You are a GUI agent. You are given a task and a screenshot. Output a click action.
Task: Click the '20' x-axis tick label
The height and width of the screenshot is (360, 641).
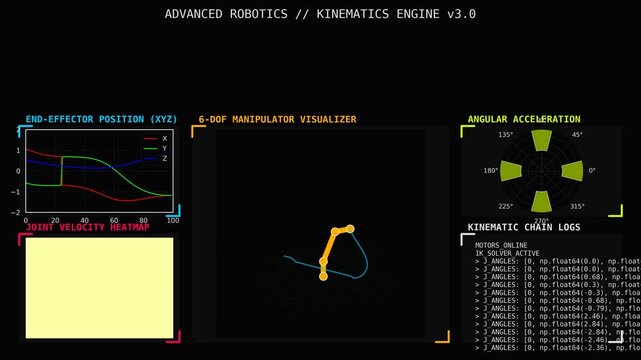coord(55,221)
